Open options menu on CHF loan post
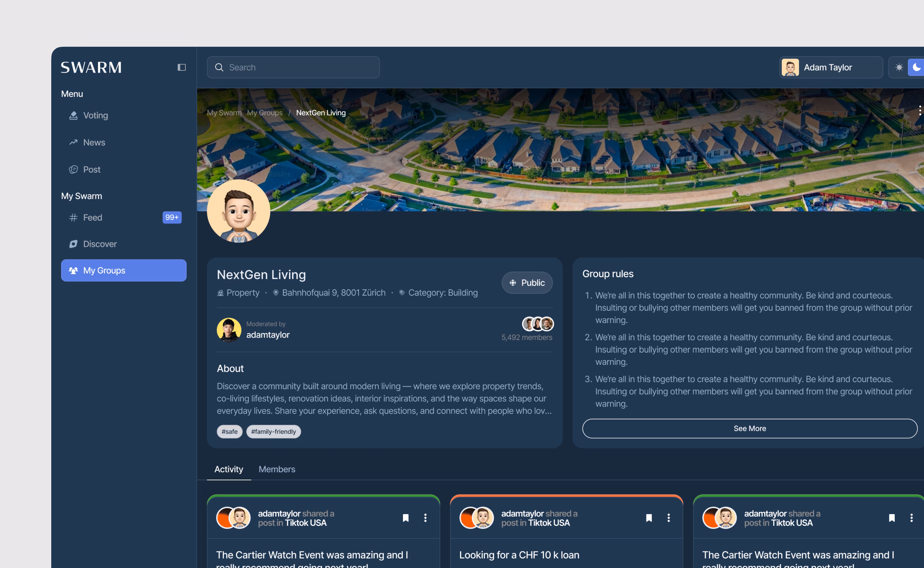 669,518
